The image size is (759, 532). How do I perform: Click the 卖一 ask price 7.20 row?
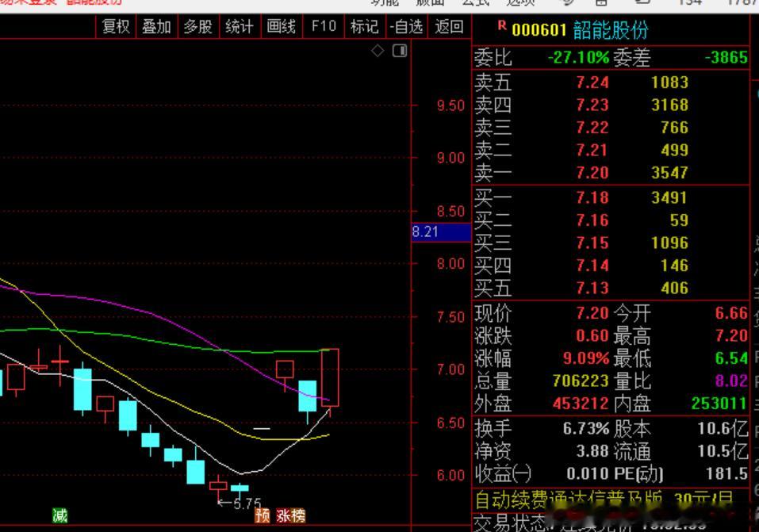coord(611,172)
